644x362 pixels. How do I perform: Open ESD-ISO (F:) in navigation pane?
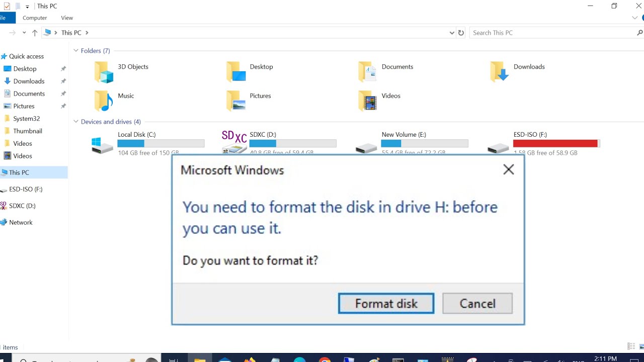[x=26, y=189]
